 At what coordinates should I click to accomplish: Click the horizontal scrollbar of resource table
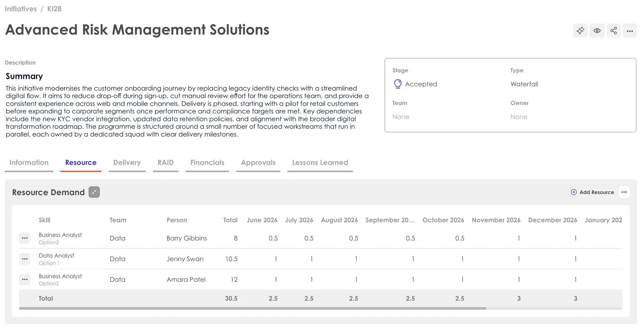(253, 308)
